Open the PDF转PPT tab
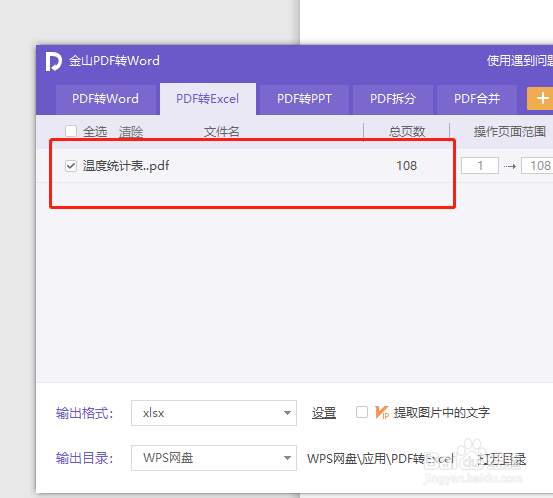Screen dimensions: 553x498 [x=304, y=99]
